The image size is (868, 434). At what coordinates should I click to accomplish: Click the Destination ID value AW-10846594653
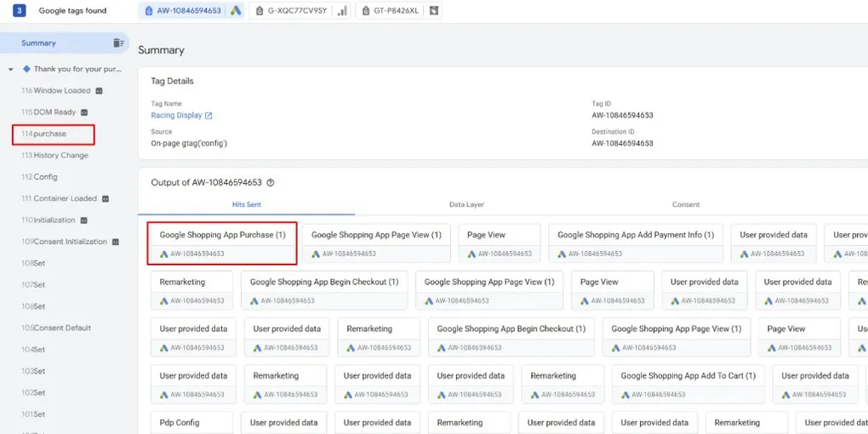click(622, 143)
